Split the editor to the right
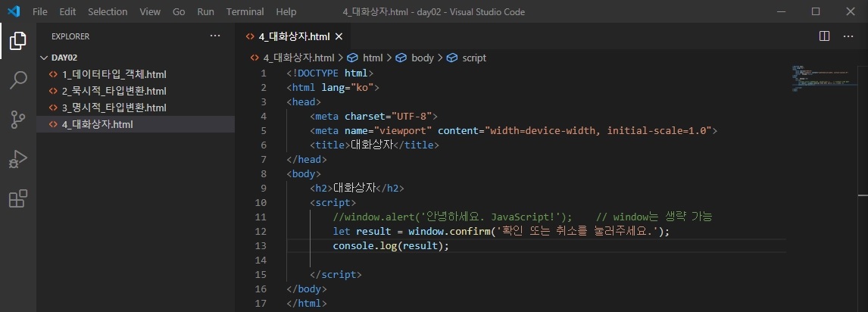Screen dimensions: 868x312 pyautogui.click(x=824, y=36)
